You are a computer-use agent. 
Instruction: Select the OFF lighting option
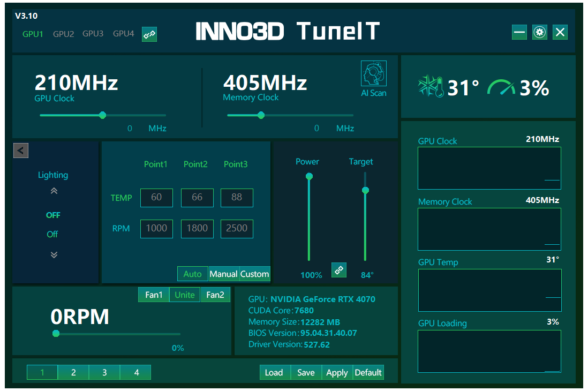(x=53, y=215)
